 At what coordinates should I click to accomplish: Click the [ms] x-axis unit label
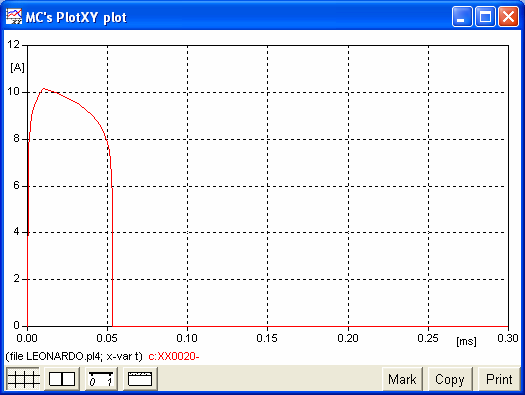coord(466,341)
